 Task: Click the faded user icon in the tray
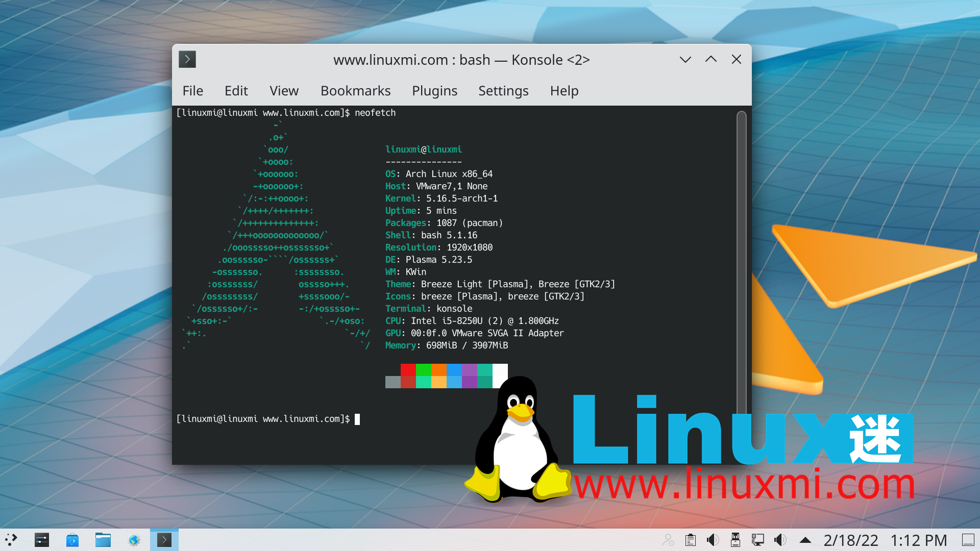668,540
